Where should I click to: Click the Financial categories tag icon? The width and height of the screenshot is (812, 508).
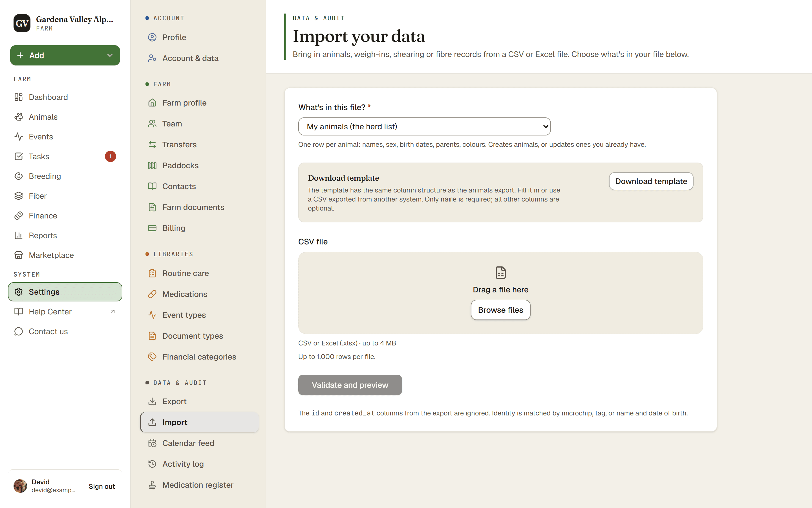[152, 357]
